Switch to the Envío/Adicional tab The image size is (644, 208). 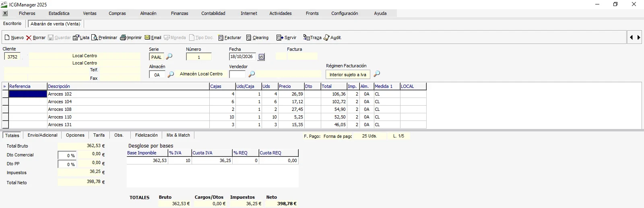pos(43,135)
